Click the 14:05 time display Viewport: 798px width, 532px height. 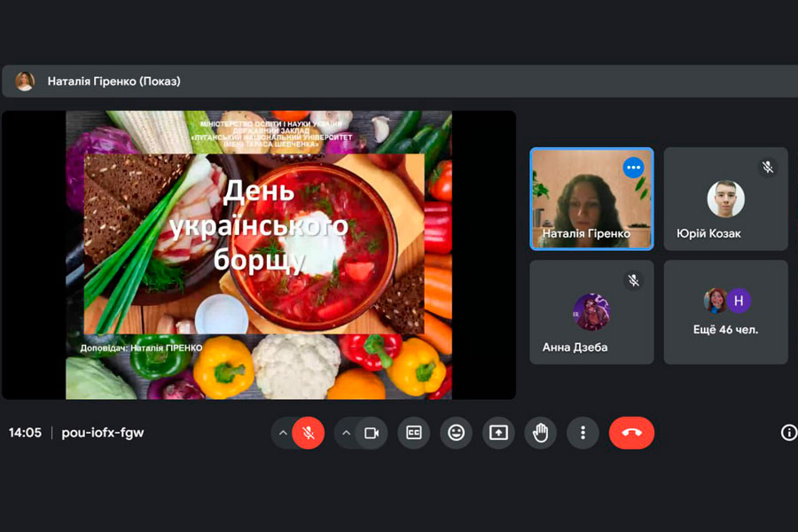pos(25,433)
